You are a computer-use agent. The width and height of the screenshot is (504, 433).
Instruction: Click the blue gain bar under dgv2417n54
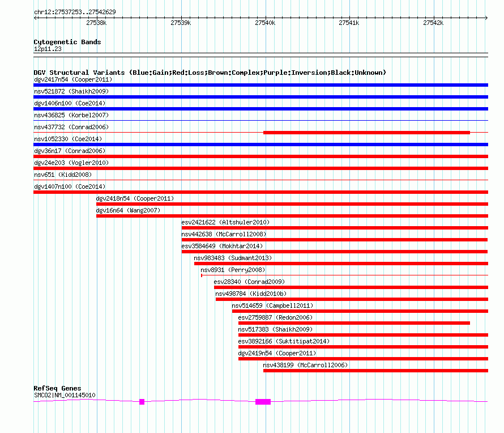(x=260, y=85)
